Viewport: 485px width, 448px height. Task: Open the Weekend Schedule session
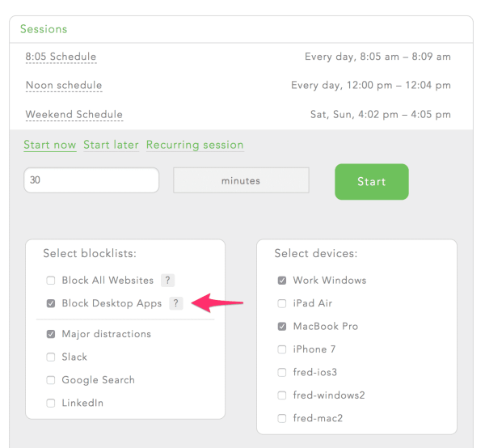pyautogui.click(x=74, y=115)
